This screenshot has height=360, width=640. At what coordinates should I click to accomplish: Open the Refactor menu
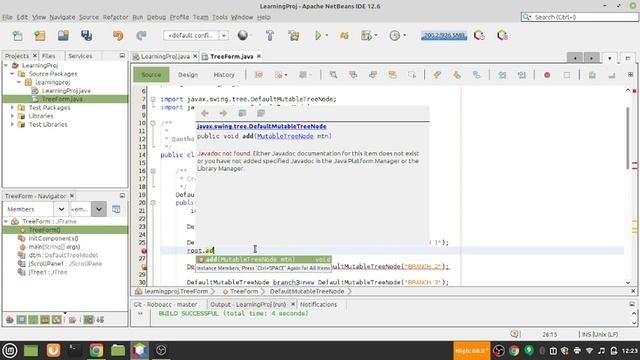pyautogui.click(x=115, y=17)
